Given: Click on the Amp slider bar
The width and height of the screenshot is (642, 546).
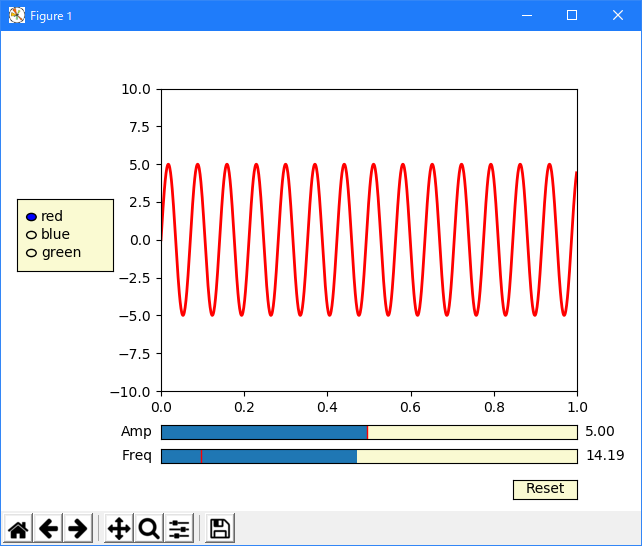Looking at the screenshot, I should pos(369,432).
